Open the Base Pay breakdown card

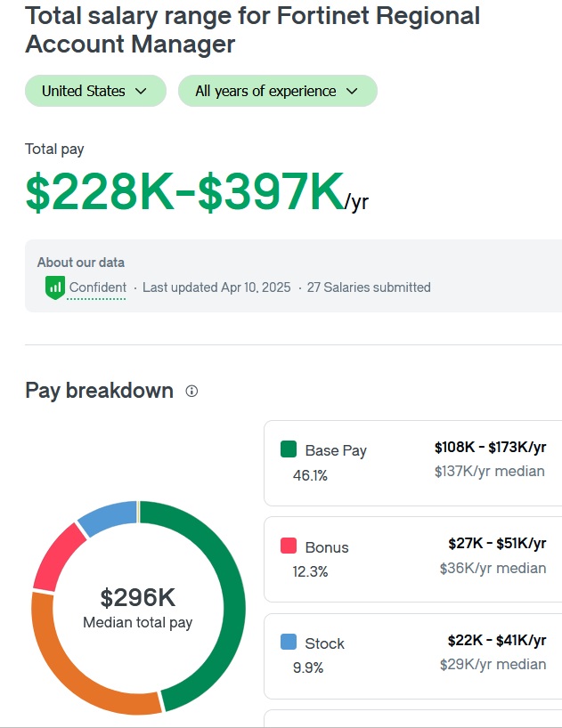[x=412, y=463]
